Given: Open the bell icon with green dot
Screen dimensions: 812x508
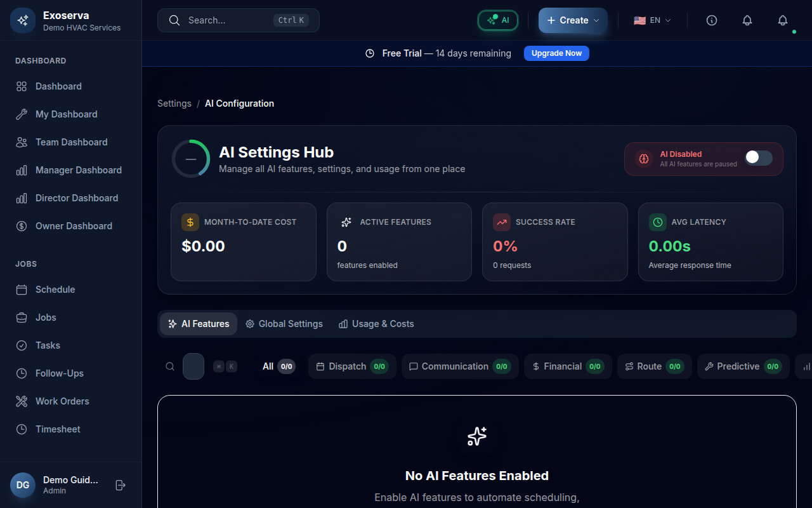Looking at the screenshot, I should (783, 20).
